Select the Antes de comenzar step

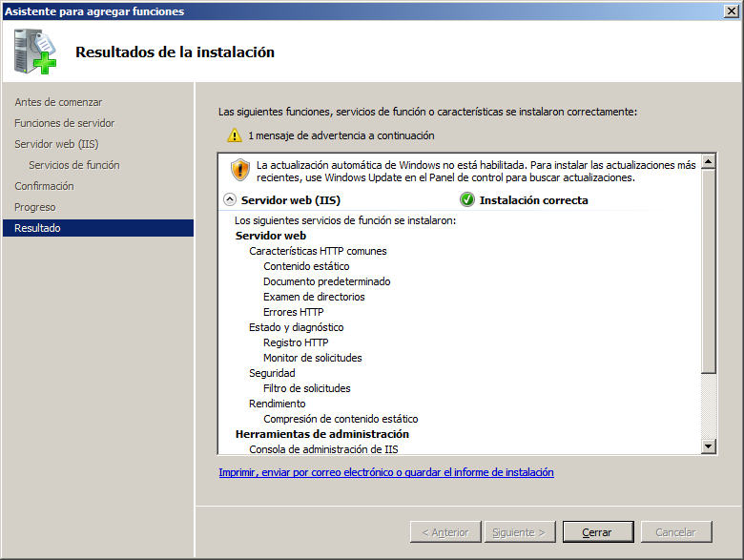click(x=58, y=102)
